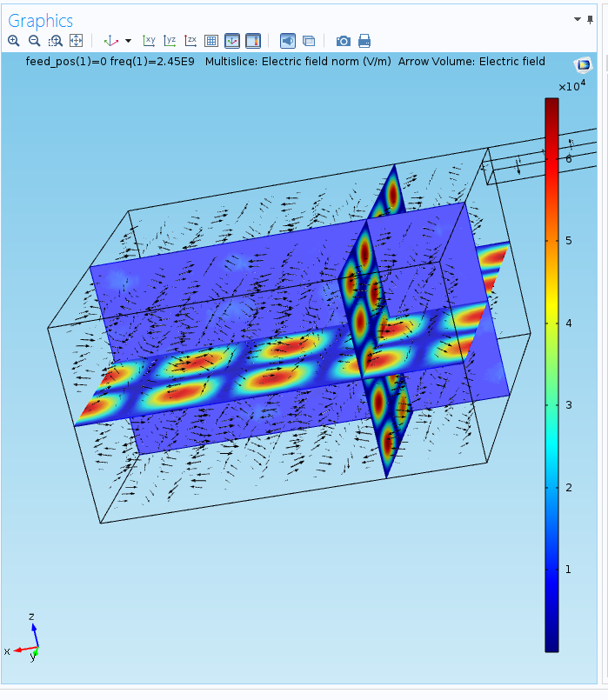
Task: Switch to the zx view
Action: coord(190,41)
